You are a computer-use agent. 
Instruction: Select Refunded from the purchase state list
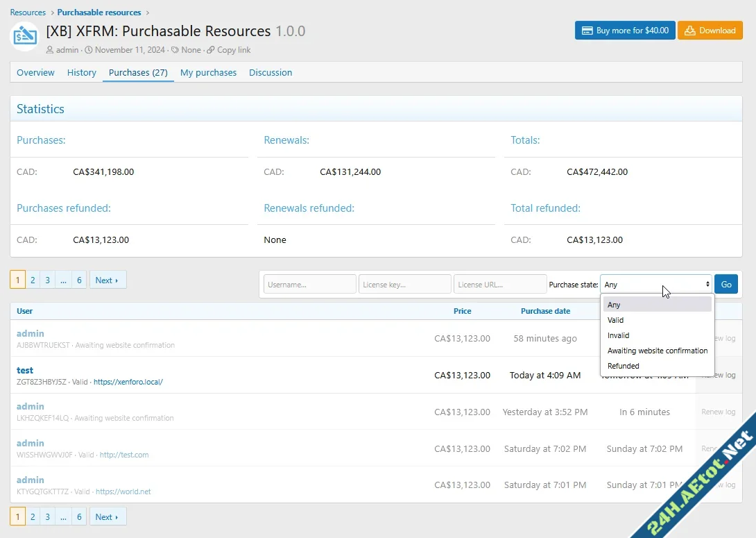pos(624,366)
